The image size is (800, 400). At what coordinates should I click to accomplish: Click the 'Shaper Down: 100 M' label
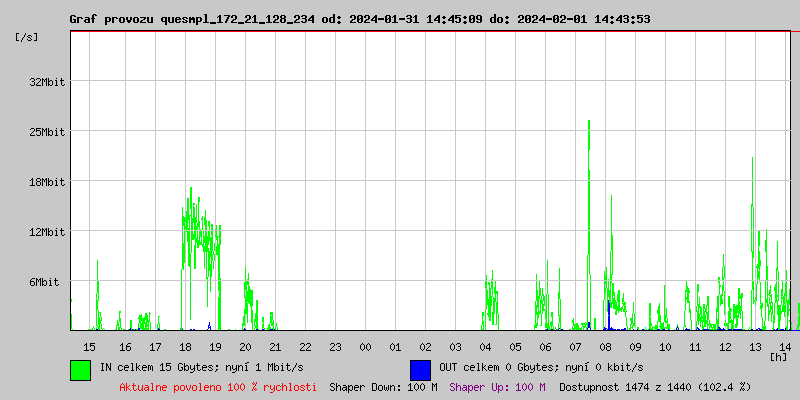(x=383, y=387)
